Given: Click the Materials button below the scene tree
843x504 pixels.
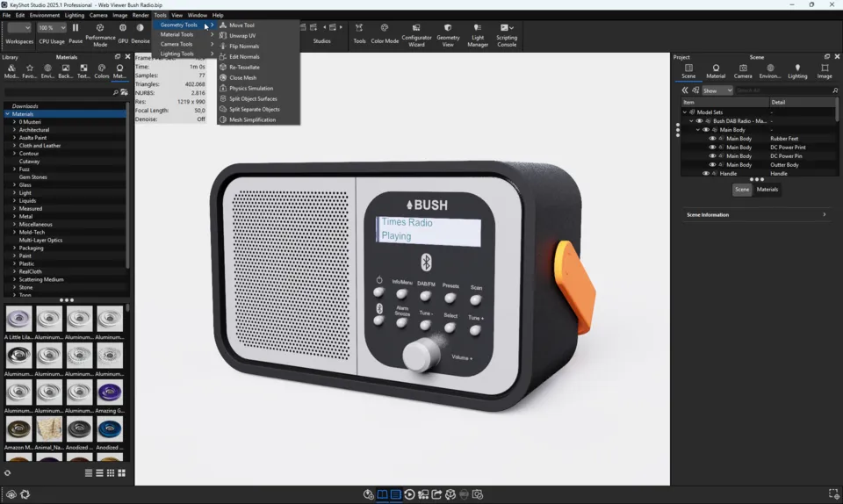Looking at the screenshot, I should 767,189.
